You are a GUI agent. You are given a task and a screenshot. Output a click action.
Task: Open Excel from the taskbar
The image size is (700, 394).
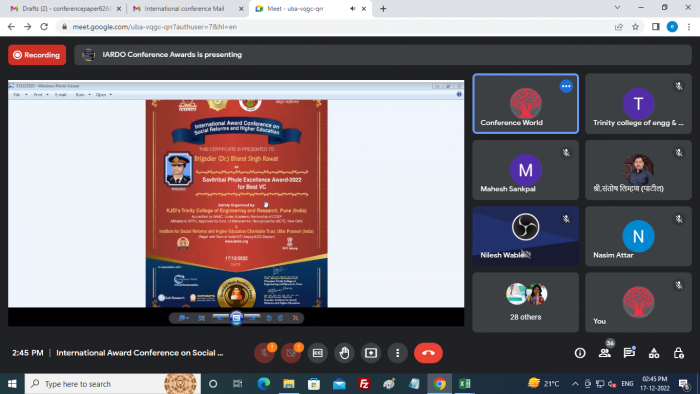click(x=464, y=384)
